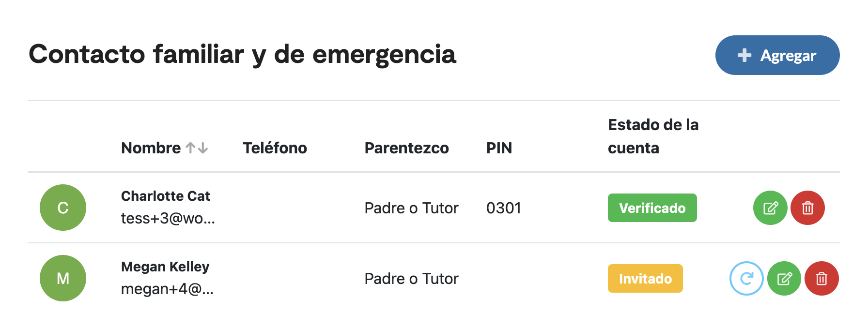The height and width of the screenshot is (328, 868).
Task: Open Charlotte Cat's name link
Action: click(165, 196)
